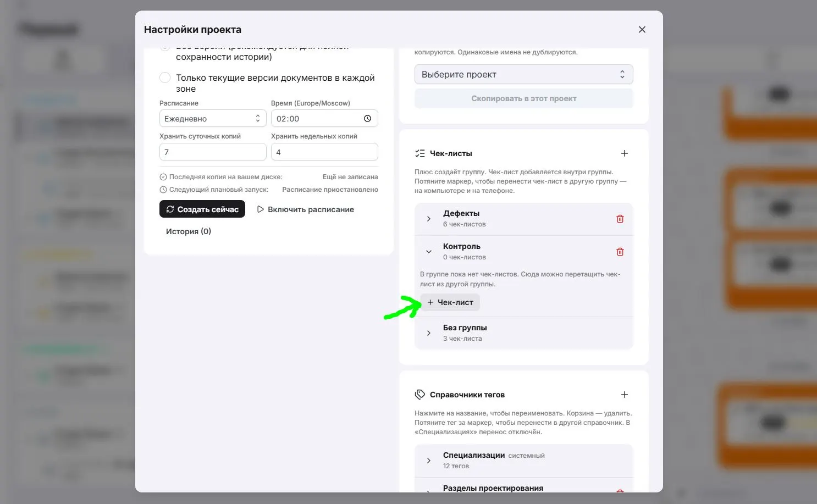Screen dimensions: 817x504
Task: Click the Специализации dictionary name
Action: tap(474, 455)
